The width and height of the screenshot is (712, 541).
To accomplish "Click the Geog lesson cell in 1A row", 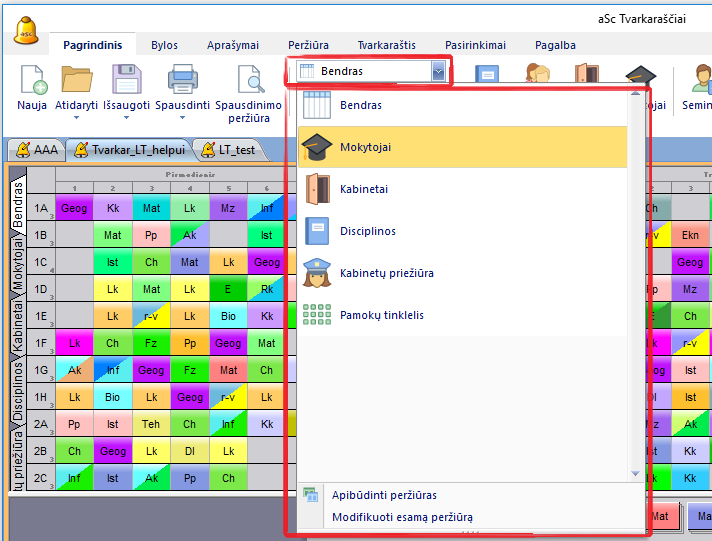I will tap(73, 208).
